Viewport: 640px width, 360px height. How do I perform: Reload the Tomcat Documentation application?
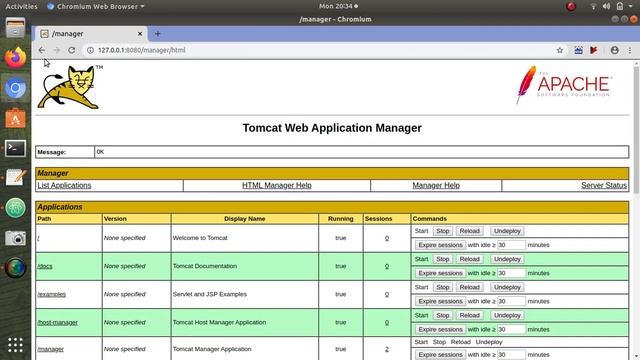(x=469, y=259)
